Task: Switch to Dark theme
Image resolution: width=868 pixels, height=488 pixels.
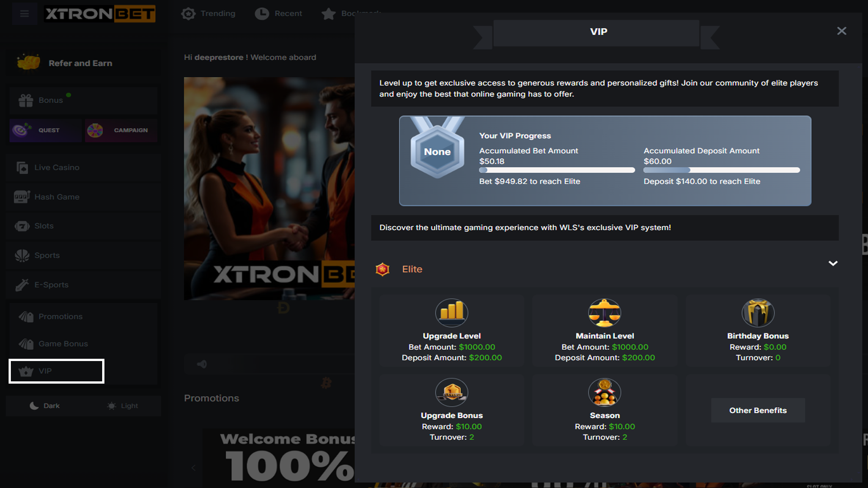Action: (x=45, y=406)
